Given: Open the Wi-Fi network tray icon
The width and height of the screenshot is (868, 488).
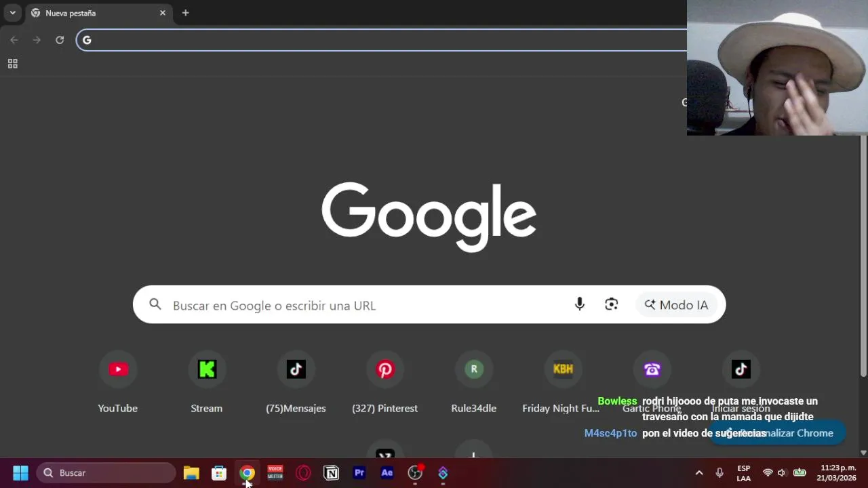Looking at the screenshot, I should 768,472.
